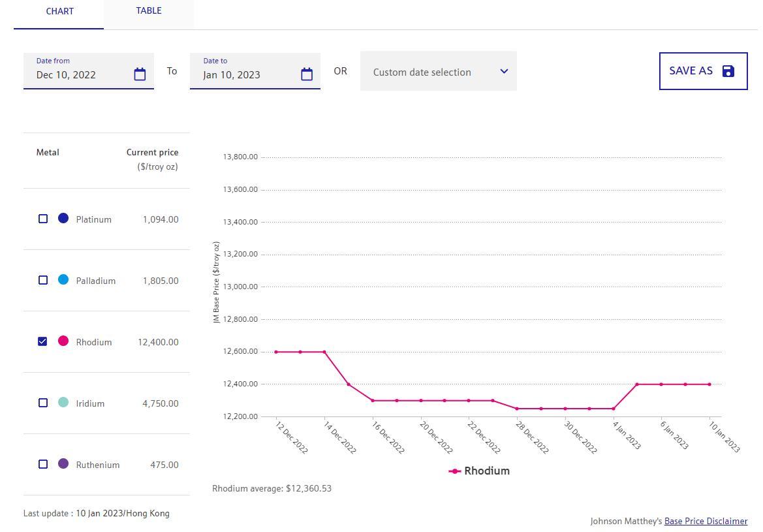Tick the Iridium checkbox
This screenshot has width=763, height=532.
tap(43, 403)
